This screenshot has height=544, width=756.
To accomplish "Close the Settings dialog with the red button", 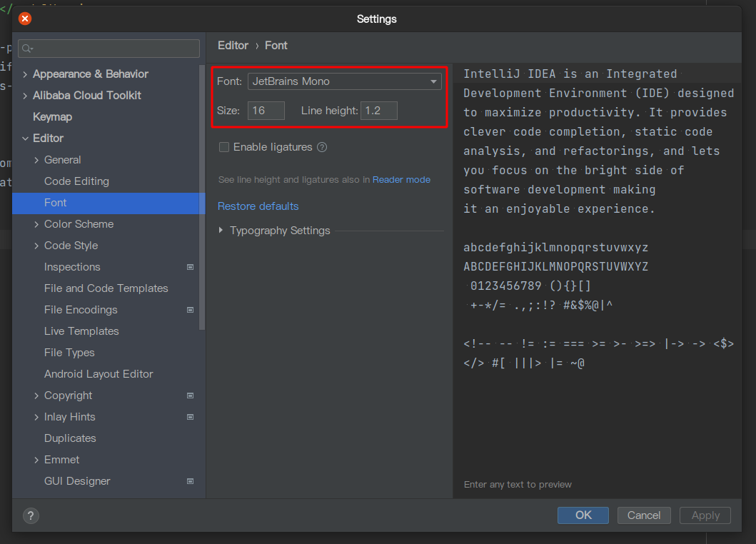I will pos(25,19).
